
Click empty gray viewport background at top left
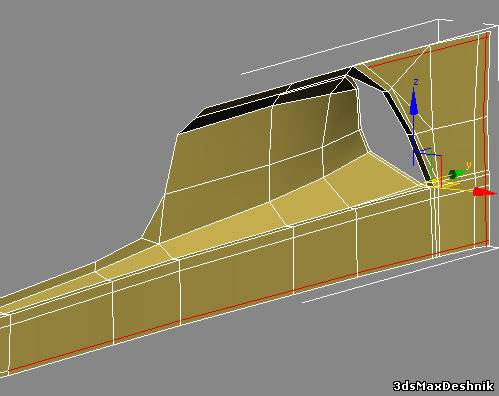[x=83, y=67]
